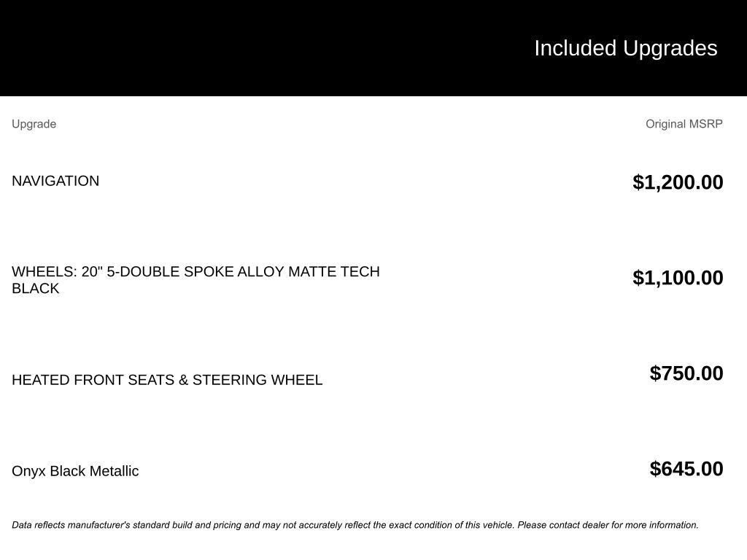The image size is (747, 560).
Task: Click the word Upgrades in header title
Action: pyautogui.click(x=670, y=49)
